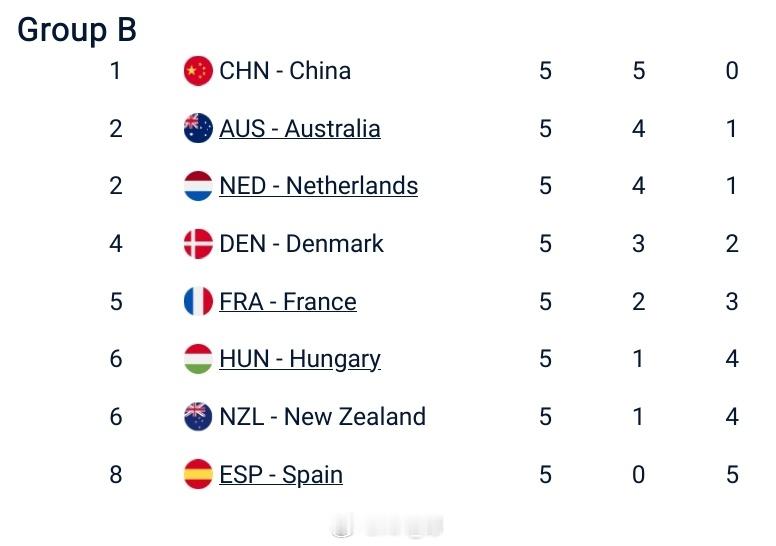This screenshot has height=546, width=776.
Task: Open the NED - Netherlands team link
Action: 319,186
